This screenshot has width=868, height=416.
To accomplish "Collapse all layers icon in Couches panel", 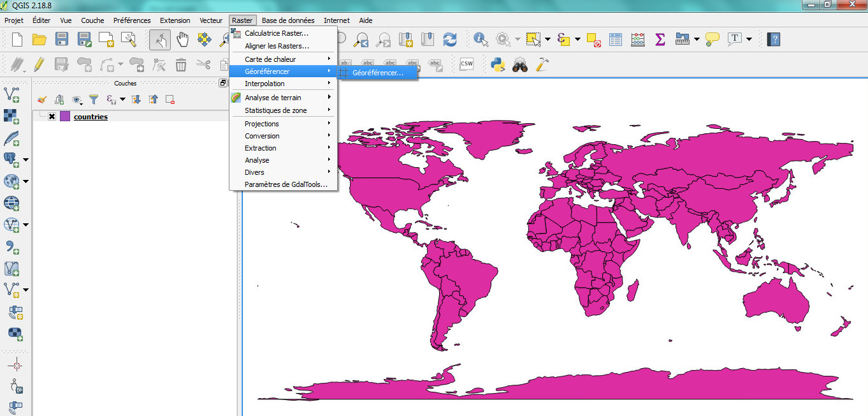I will click(153, 100).
